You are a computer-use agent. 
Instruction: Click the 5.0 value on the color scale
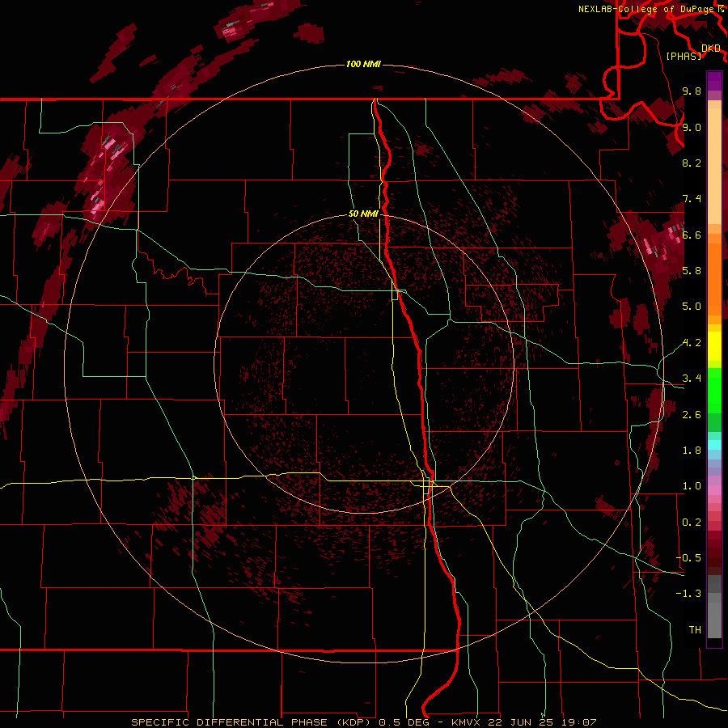point(692,307)
